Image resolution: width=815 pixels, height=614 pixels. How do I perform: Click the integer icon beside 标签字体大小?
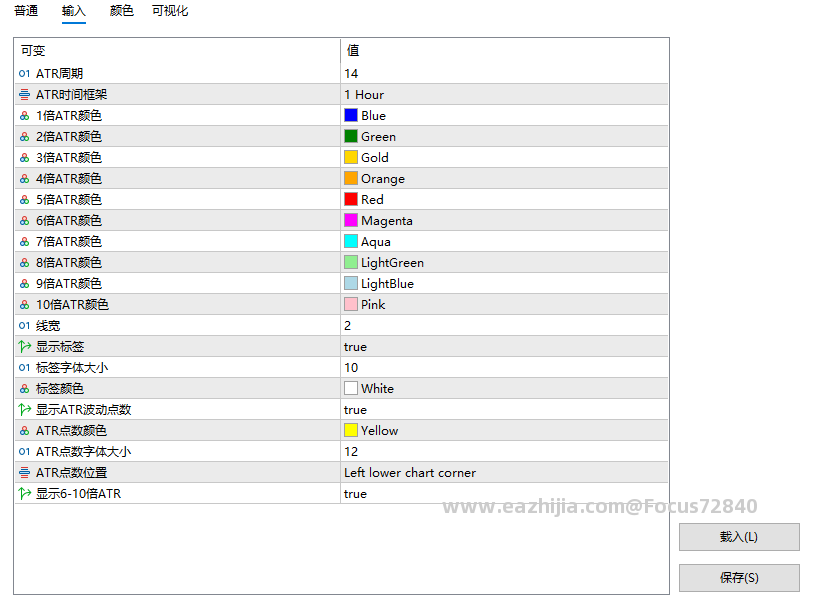click(24, 368)
